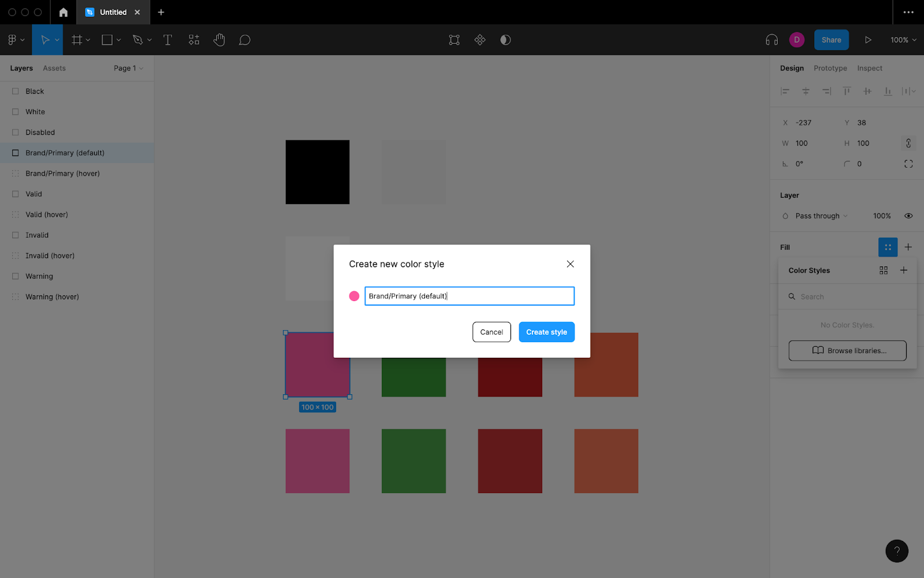Image resolution: width=924 pixels, height=578 pixels.
Task: Open the three-dot window menu
Action: click(x=908, y=12)
